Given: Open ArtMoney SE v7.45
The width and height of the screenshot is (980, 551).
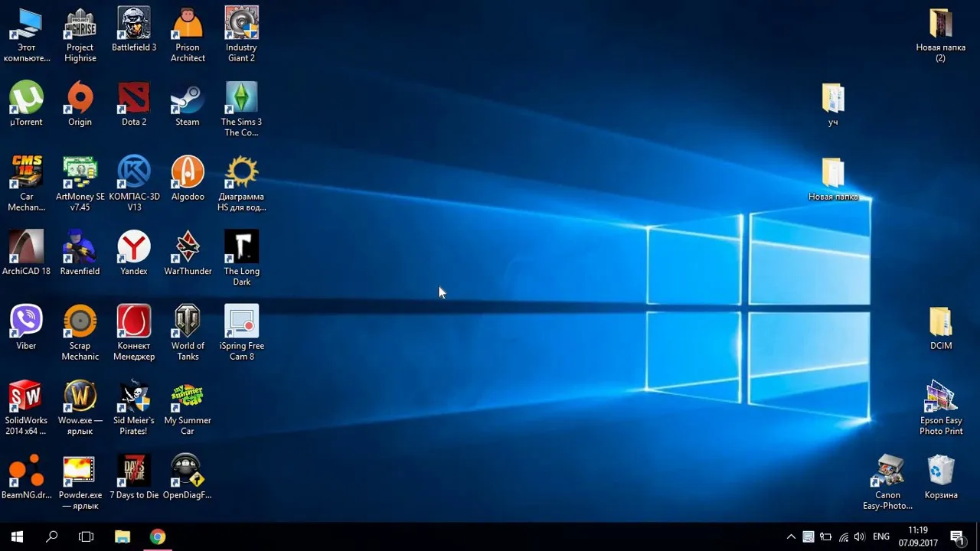Looking at the screenshot, I should 80,184.
